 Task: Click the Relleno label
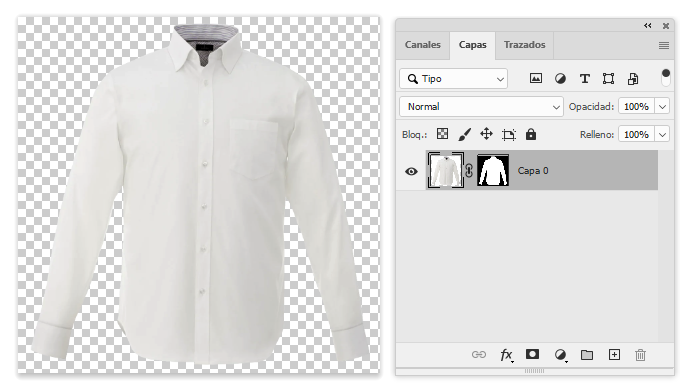click(597, 135)
